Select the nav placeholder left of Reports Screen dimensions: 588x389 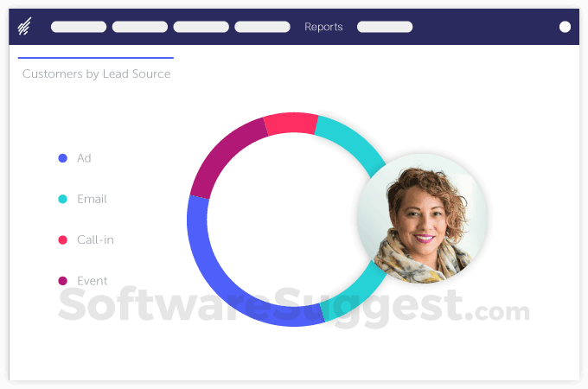(262, 27)
